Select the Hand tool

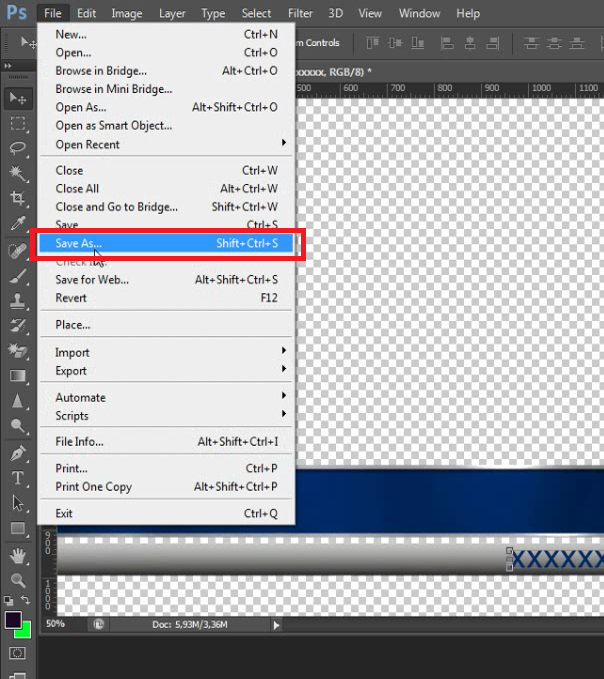(18, 556)
